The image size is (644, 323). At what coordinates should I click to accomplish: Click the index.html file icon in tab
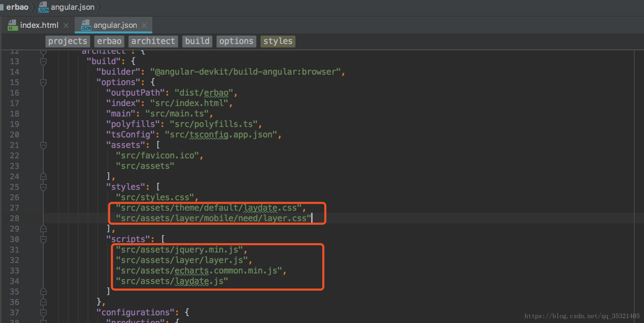[x=13, y=25]
